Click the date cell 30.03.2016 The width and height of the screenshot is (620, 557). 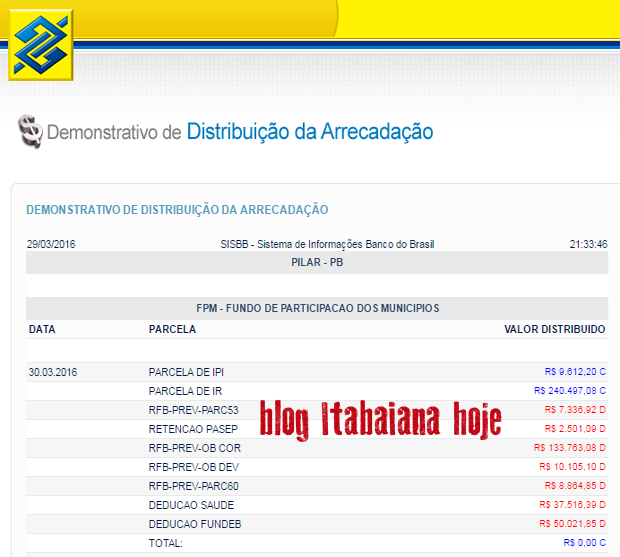pyautogui.click(x=53, y=372)
